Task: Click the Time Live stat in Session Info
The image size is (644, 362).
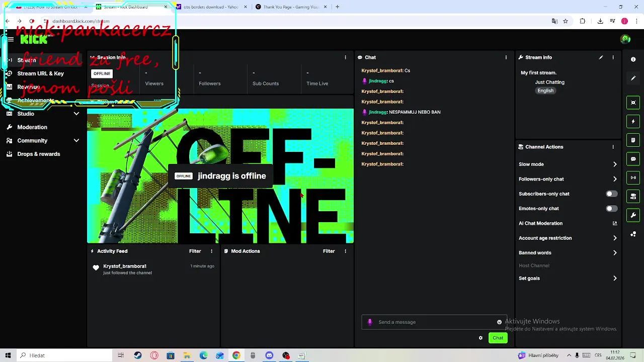Action: click(317, 78)
